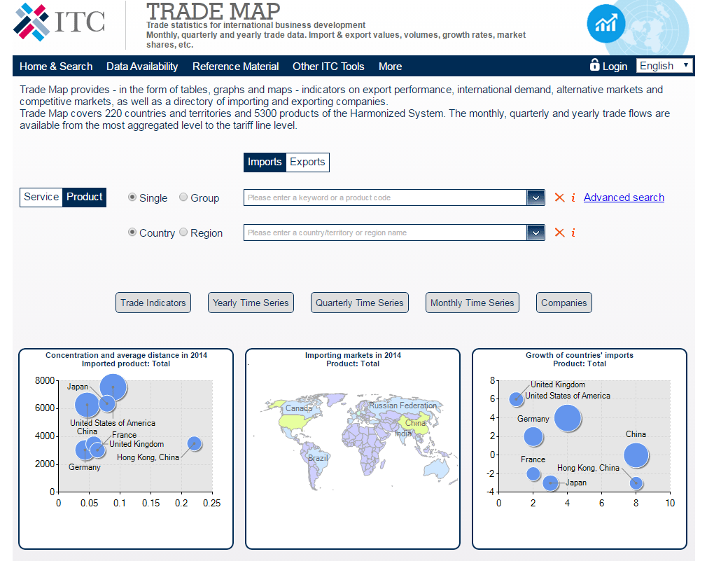Clear the product selection with the red X
The width and height of the screenshot is (728, 561).
[559, 198]
